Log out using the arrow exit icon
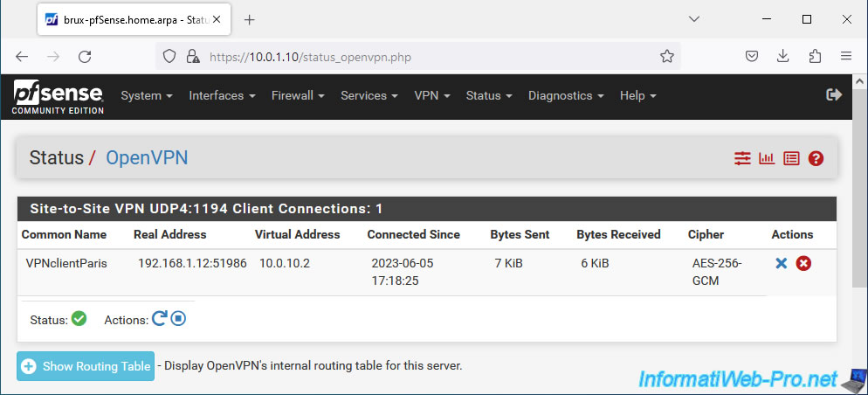This screenshot has height=395, width=868. coord(834,94)
